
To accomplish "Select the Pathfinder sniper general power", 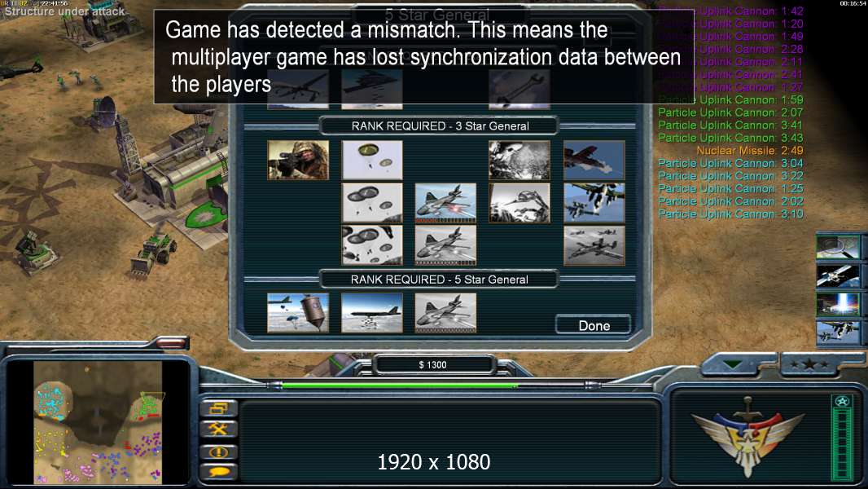I will click(x=298, y=160).
